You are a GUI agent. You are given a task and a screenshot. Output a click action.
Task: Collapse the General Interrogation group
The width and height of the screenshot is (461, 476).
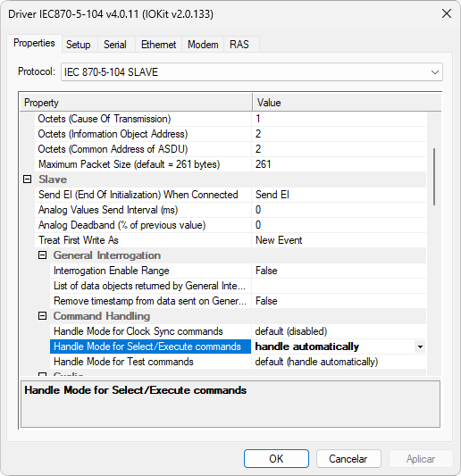click(x=43, y=255)
